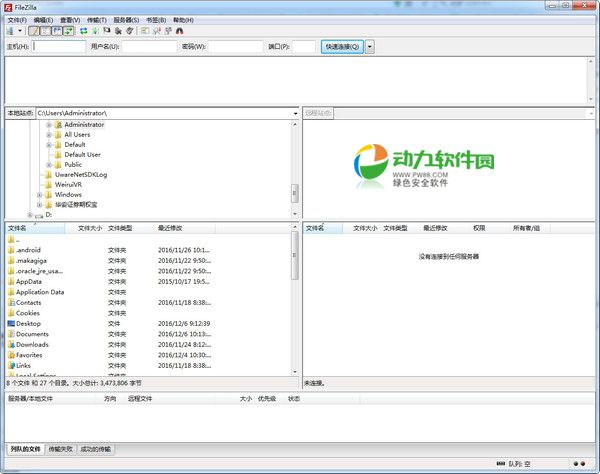
Task: Open the Site Manager dropdown arrow
Action: [20, 31]
